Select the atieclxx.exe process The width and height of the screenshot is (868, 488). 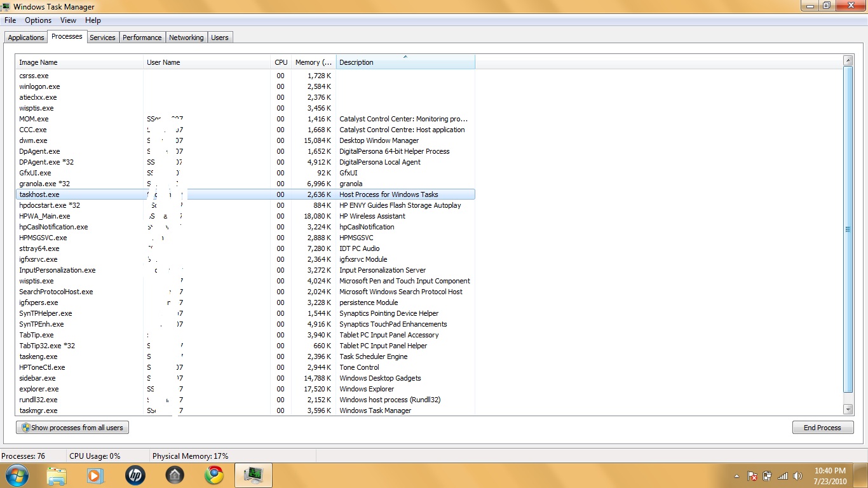click(x=245, y=97)
